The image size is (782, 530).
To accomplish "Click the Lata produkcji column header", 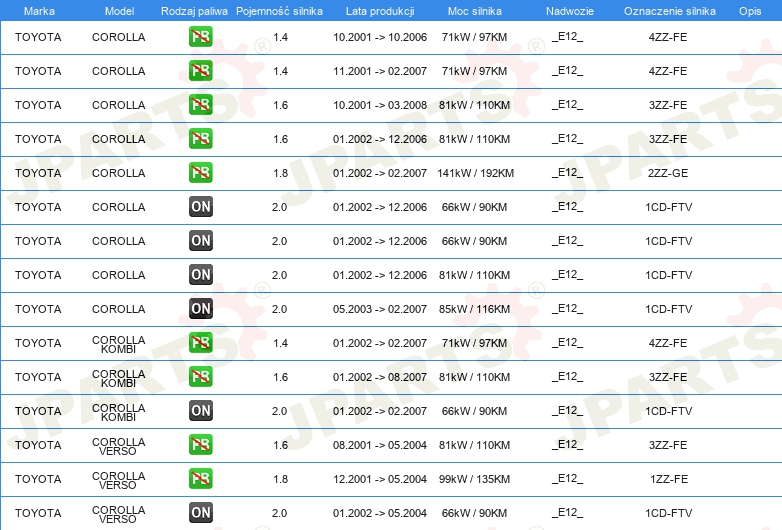I will click(380, 11).
